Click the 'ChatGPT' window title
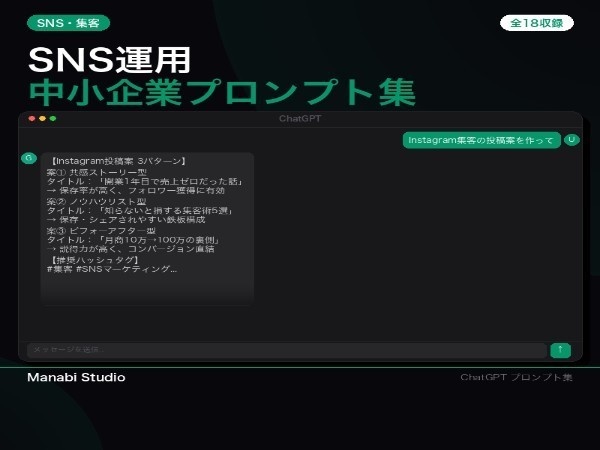The image size is (600, 450). (300, 119)
